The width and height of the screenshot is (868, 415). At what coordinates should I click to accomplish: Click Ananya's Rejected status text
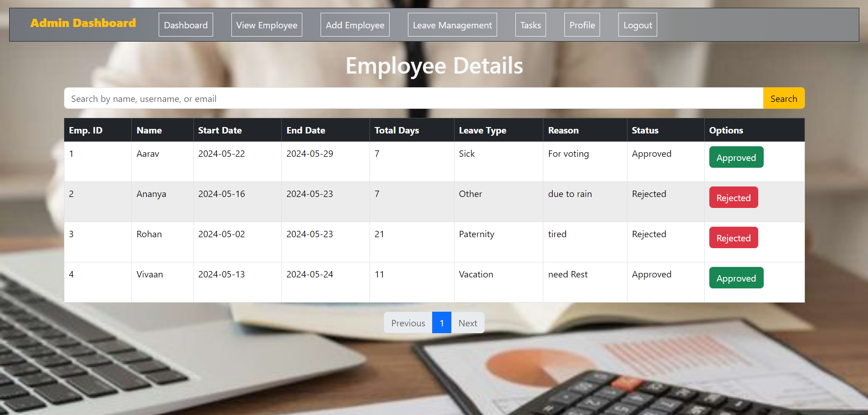point(649,194)
